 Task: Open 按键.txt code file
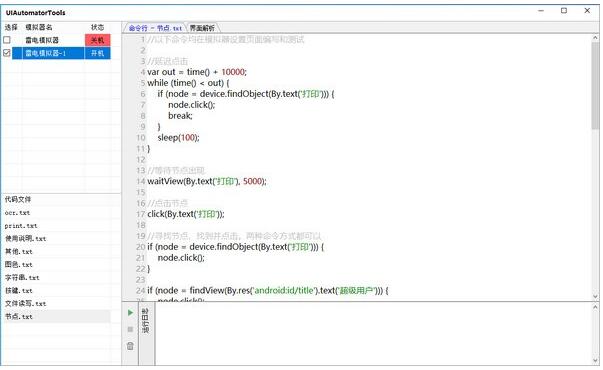pos(18,290)
